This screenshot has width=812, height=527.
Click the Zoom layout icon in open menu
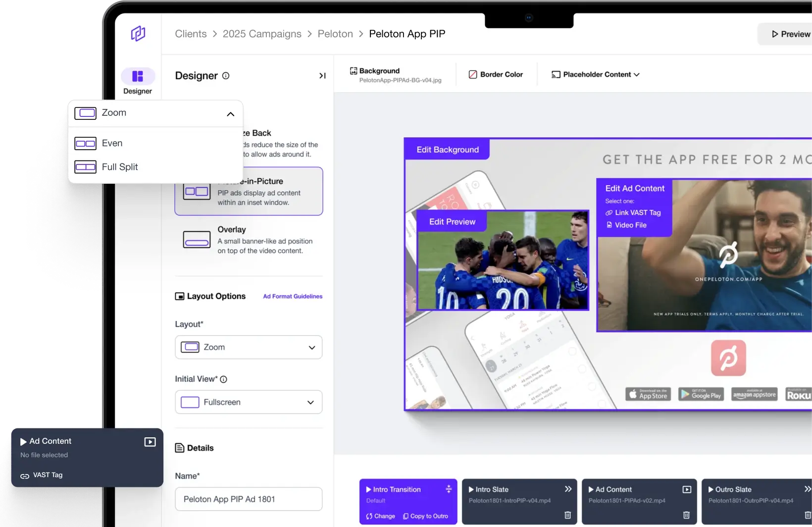85,113
